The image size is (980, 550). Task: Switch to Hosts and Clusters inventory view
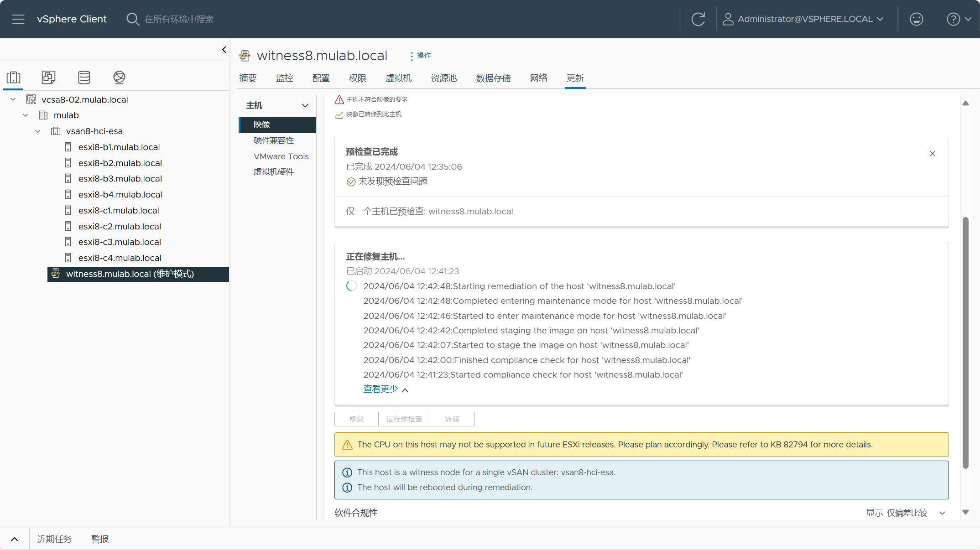14,77
